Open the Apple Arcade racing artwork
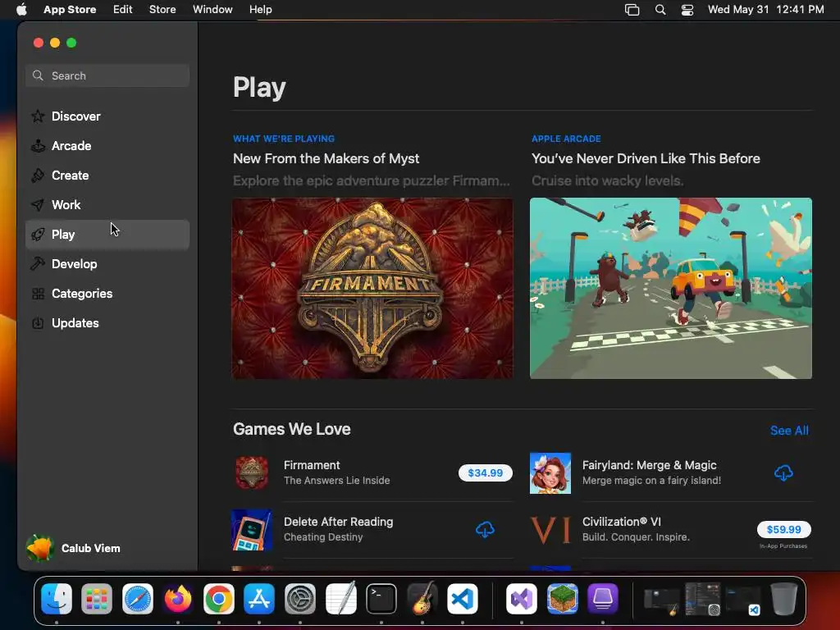Screen dimensions: 840x630 (x=671, y=288)
